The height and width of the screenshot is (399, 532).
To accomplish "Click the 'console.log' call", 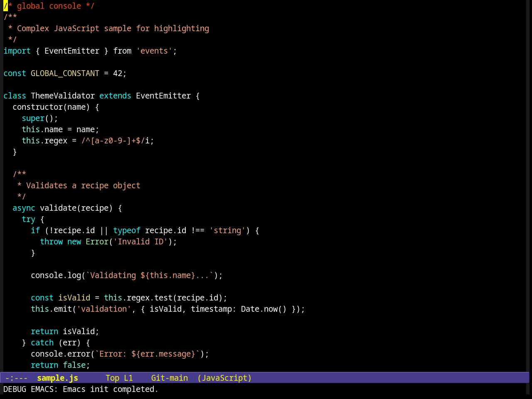I will [x=56, y=275].
